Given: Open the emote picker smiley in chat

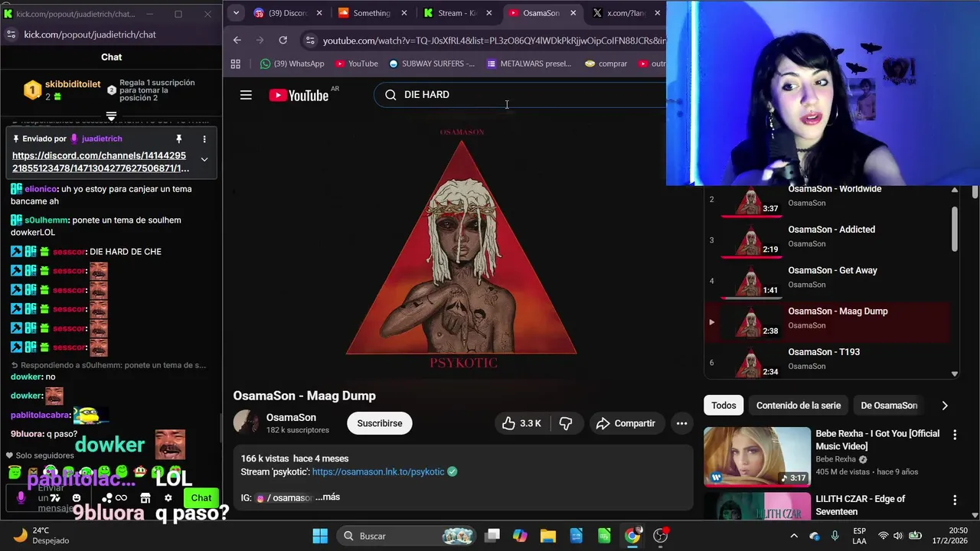Looking at the screenshot, I should point(76,497).
